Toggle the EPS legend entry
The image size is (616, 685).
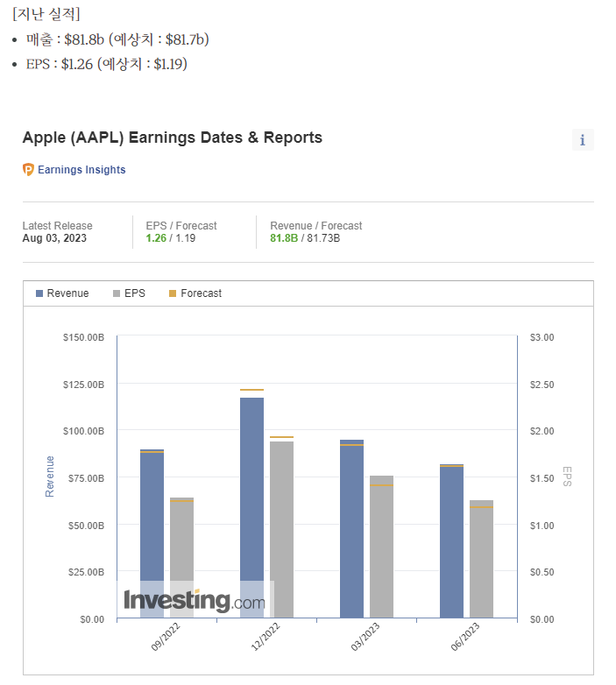[x=129, y=293]
